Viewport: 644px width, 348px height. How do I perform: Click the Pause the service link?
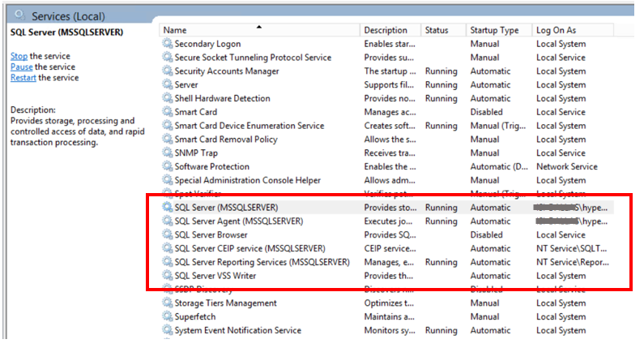21,67
